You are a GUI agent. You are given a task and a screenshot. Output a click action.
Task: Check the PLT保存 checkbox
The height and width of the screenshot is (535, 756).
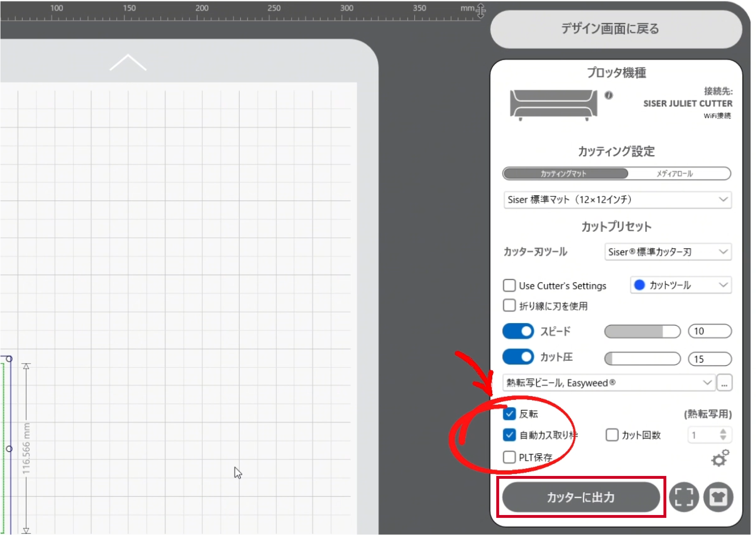[509, 457]
